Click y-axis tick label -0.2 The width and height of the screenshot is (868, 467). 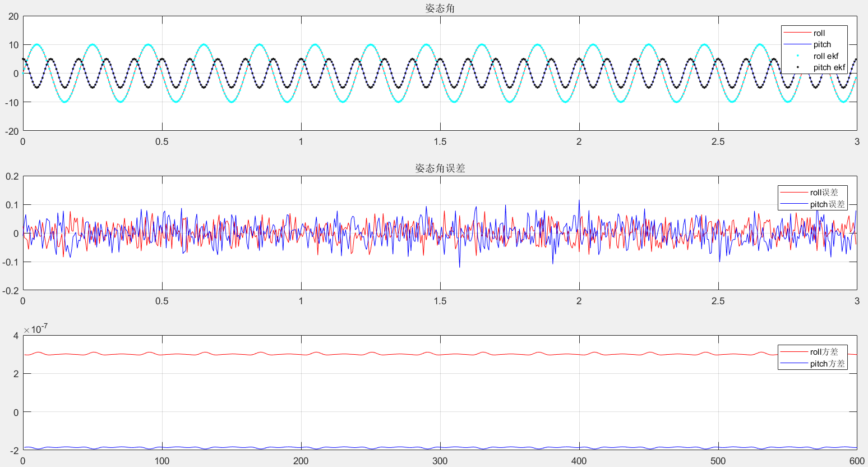coord(11,291)
